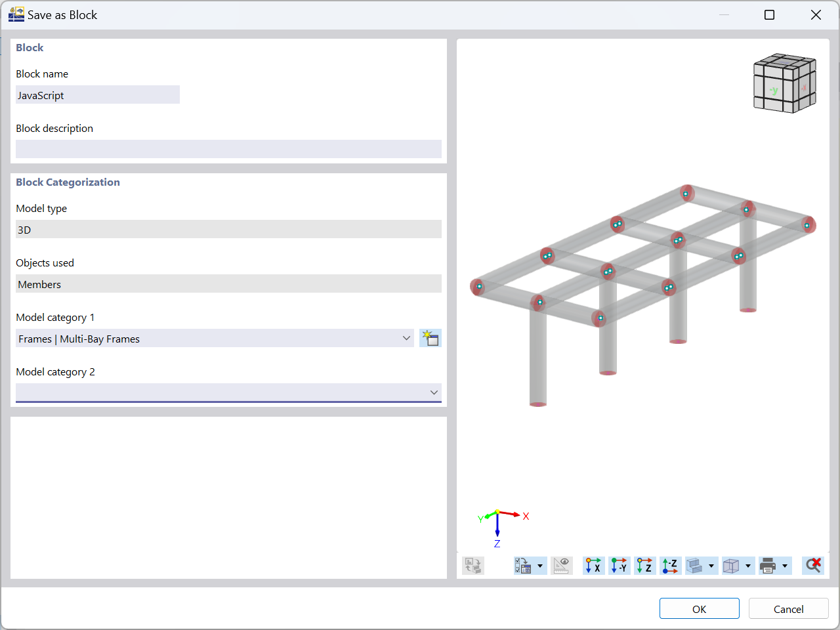
Task: Open the print options dropdown arrow
Action: pos(785,566)
